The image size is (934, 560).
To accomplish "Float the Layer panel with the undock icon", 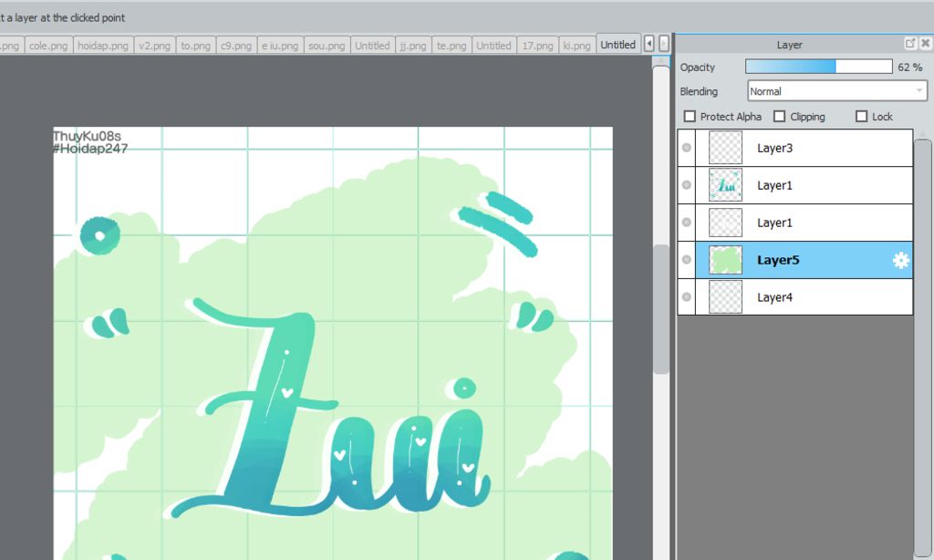I will (910, 43).
